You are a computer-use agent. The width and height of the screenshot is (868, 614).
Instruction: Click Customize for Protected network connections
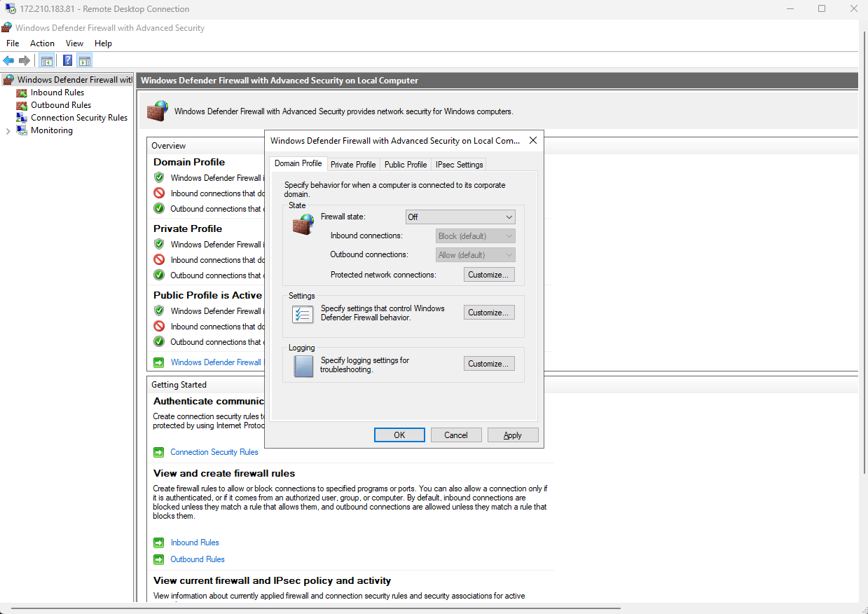(x=489, y=275)
